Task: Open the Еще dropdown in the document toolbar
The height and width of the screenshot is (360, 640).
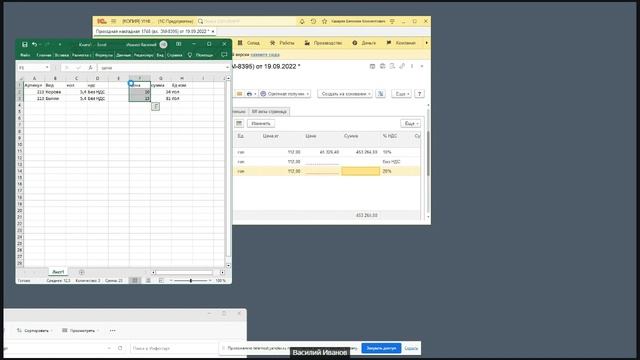Action: (401, 94)
